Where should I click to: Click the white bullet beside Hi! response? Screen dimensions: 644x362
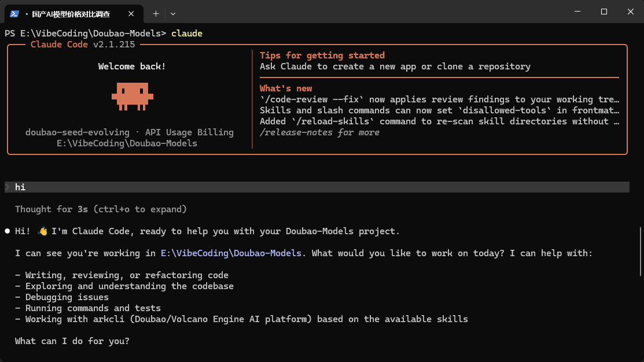pos(8,231)
